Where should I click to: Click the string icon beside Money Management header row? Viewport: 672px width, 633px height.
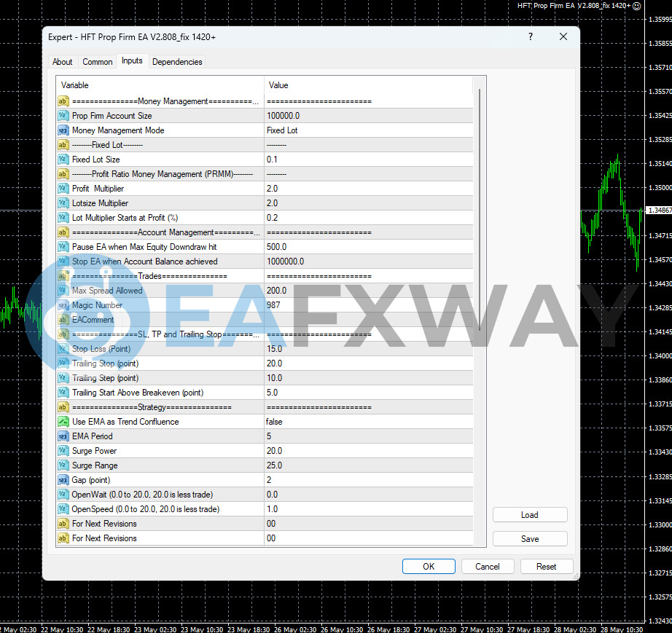click(x=63, y=101)
